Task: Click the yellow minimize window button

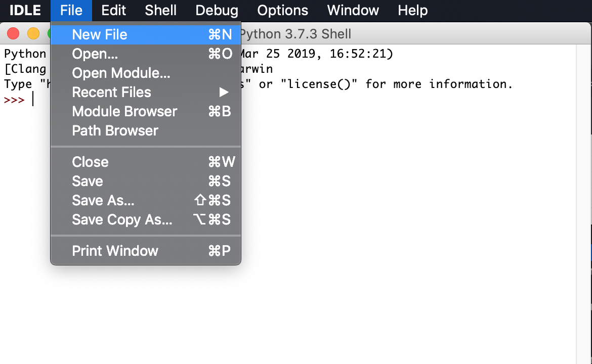Action: coord(33,33)
